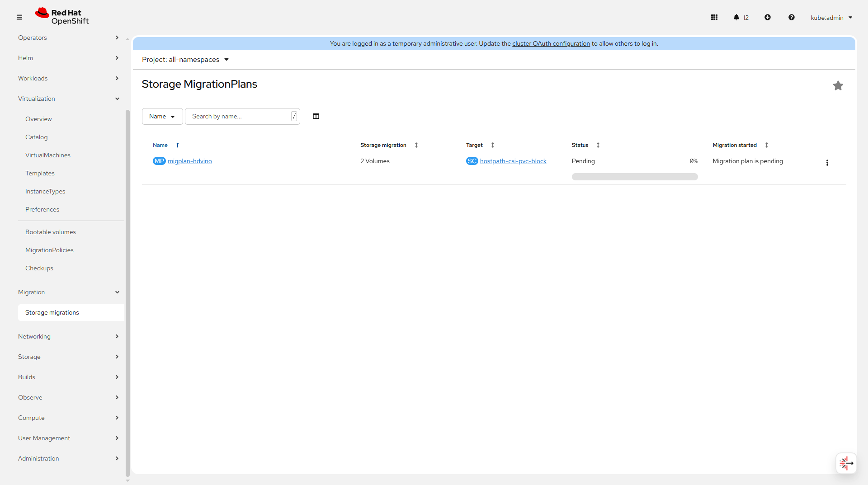Screen dimensions: 868x485
Task: Expand the Helm navigation section
Action: click(x=68, y=58)
